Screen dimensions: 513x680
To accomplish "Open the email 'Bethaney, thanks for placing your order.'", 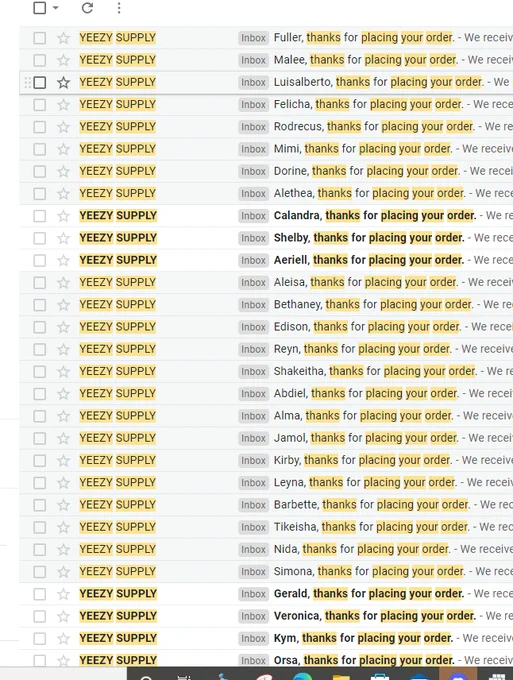I will (x=373, y=305).
